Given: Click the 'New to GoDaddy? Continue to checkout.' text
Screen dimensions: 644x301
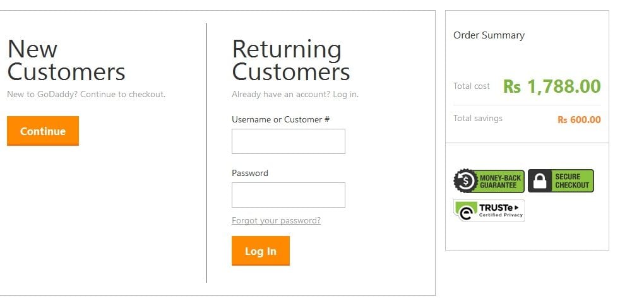Looking at the screenshot, I should pos(86,95).
